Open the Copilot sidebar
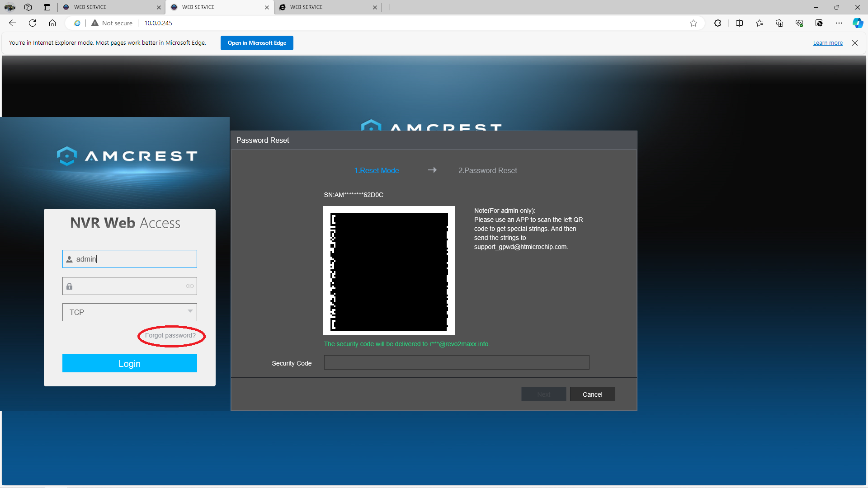Image resolution: width=868 pixels, height=488 pixels. (858, 23)
